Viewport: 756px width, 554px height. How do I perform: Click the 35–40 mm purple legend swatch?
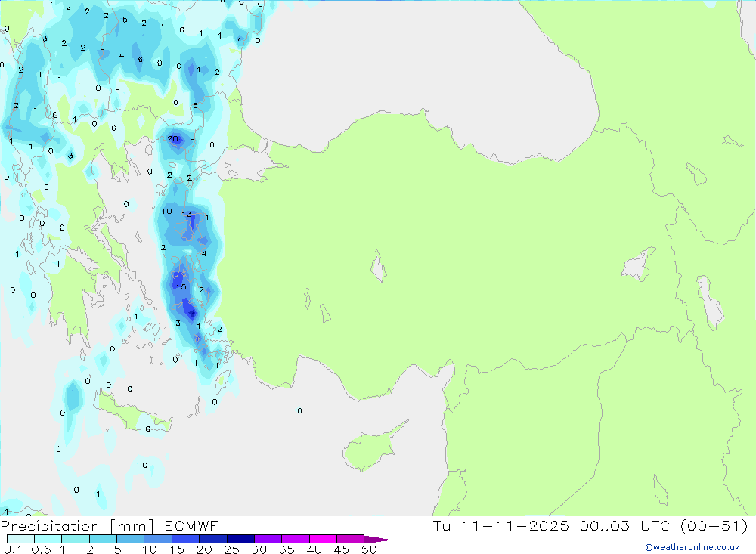[x=296, y=539]
